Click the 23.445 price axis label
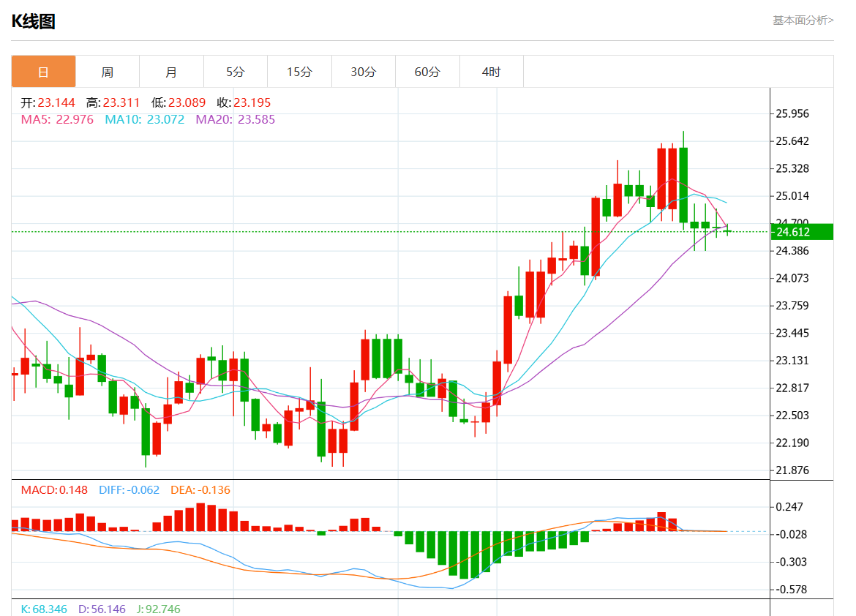 tap(792, 333)
